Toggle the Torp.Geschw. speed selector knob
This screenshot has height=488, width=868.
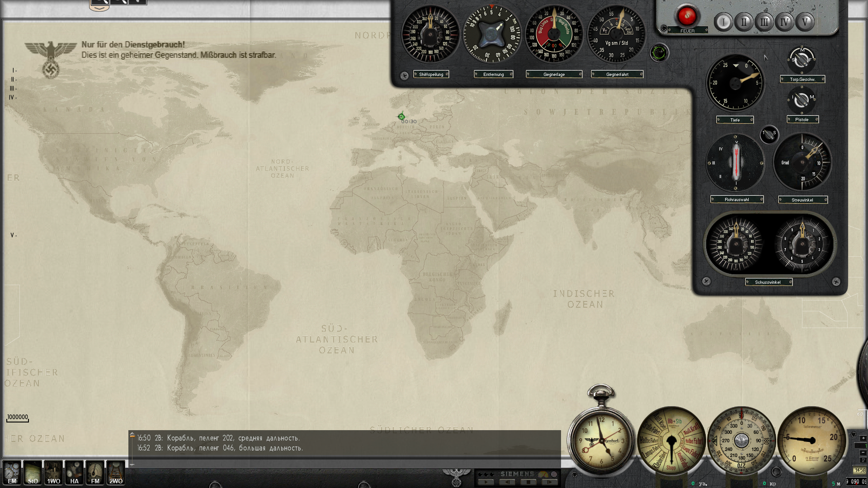pyautogui.click(x=802, y=60)
